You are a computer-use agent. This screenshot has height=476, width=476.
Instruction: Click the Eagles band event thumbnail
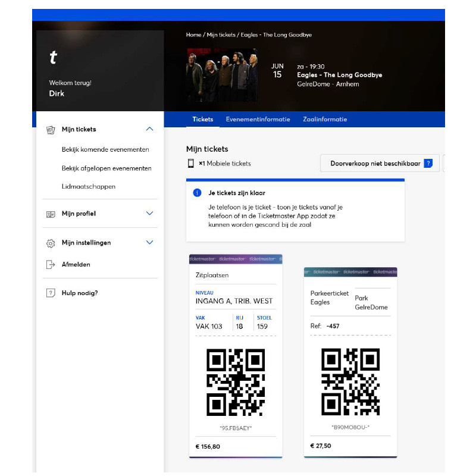click(x=222, y=75)
